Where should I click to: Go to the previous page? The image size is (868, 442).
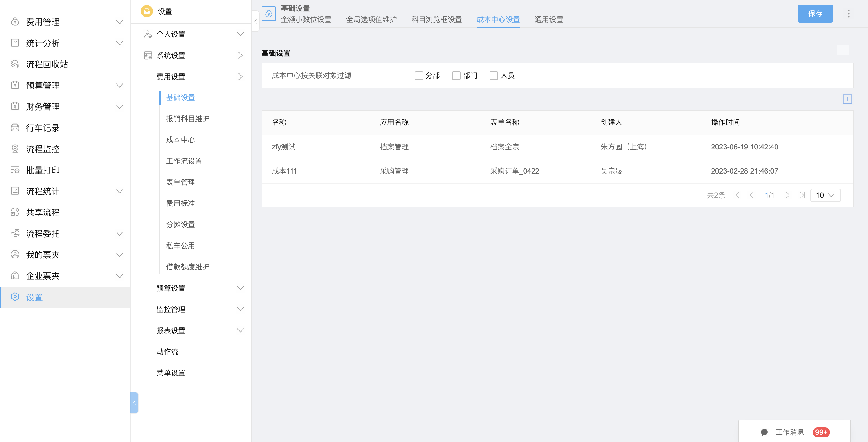click(751, 195)
